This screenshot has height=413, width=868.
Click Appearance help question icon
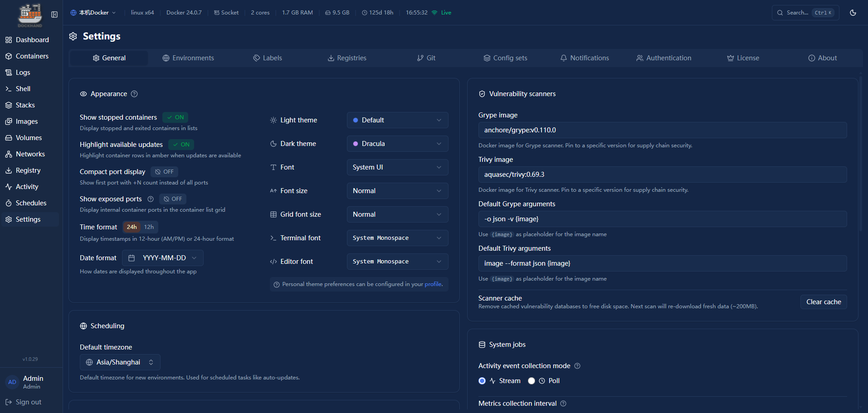point(134,94)
